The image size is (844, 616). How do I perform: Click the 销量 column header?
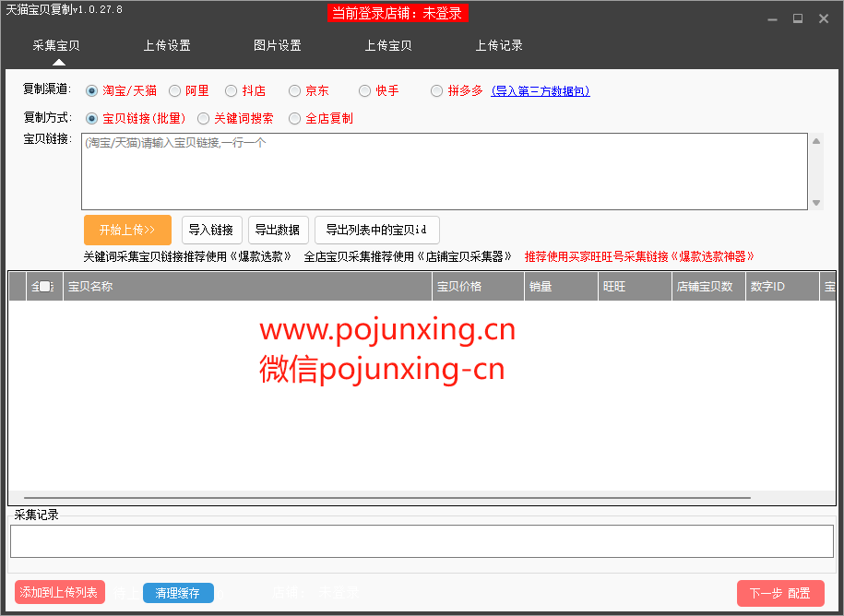tap(562, 286)
